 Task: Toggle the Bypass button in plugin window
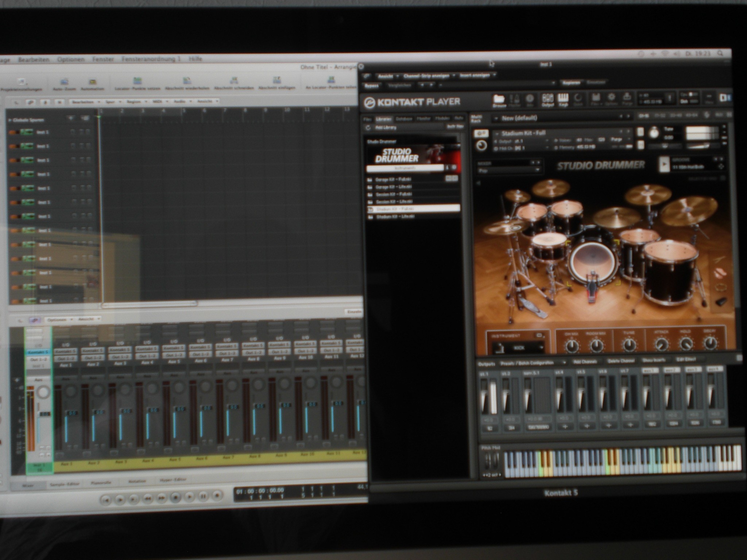coord(372,85)
